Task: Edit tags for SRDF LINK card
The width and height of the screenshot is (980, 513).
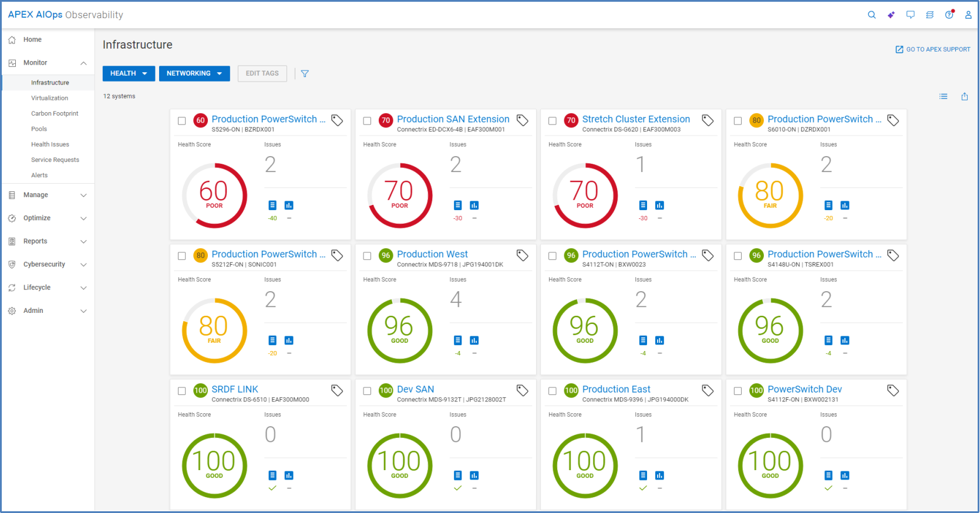Action: point(337,390)
